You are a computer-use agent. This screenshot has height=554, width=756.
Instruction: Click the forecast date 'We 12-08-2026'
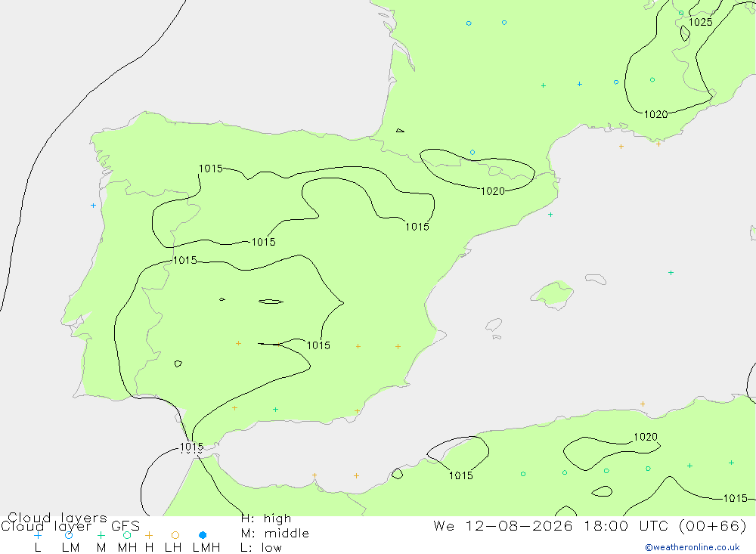[503, 525]
